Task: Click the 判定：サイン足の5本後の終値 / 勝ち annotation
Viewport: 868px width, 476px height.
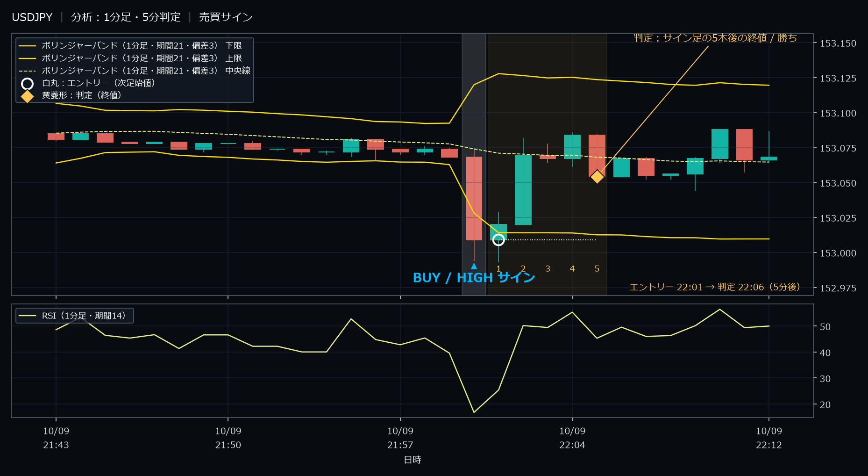Action: tap(715, 38)
